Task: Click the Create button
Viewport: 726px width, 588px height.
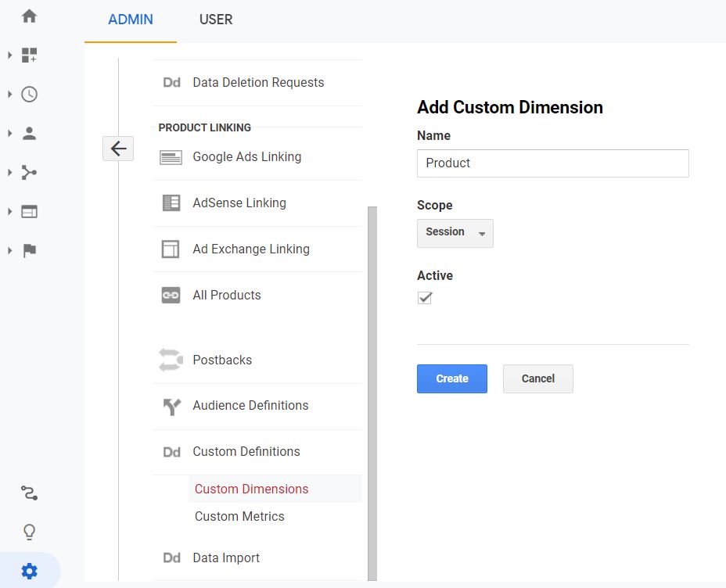Action: 451,378
